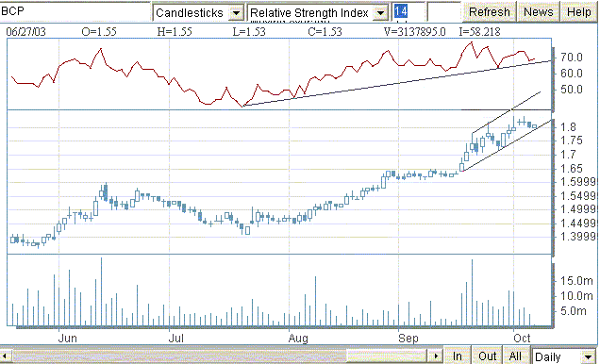
Task: Open the News button
Action: (538, 12)
